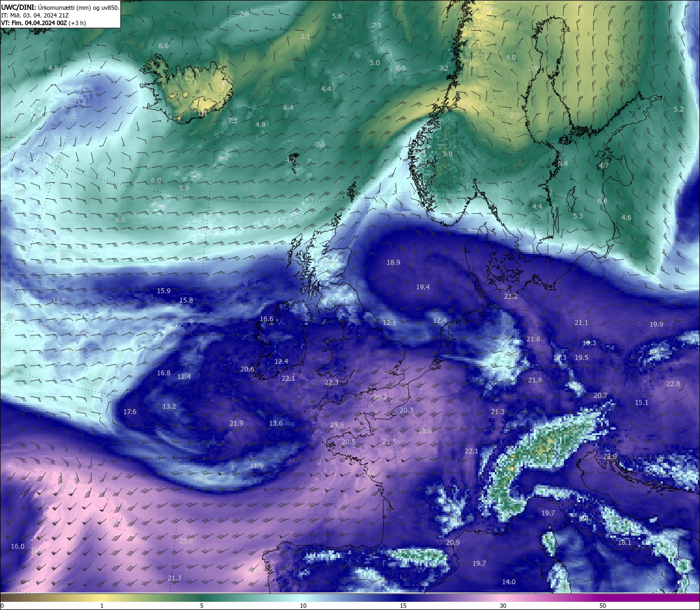This screenshot has height=610, width=700.
Task: Click the 21.9 value on the map
Action: [x=236, y=423]
